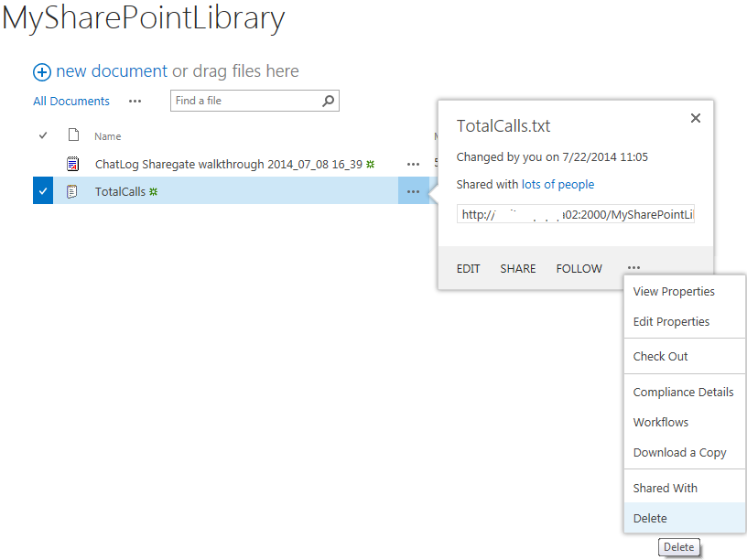Click the search magnifier in Find a file
The height and width of the screenshot is (560, 747).
click(328, 101)
